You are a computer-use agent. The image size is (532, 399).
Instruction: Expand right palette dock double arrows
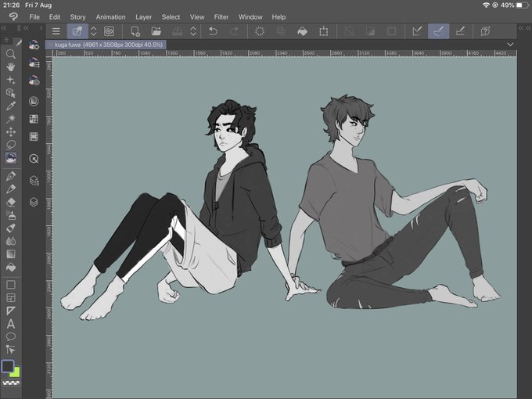(524, 28)
